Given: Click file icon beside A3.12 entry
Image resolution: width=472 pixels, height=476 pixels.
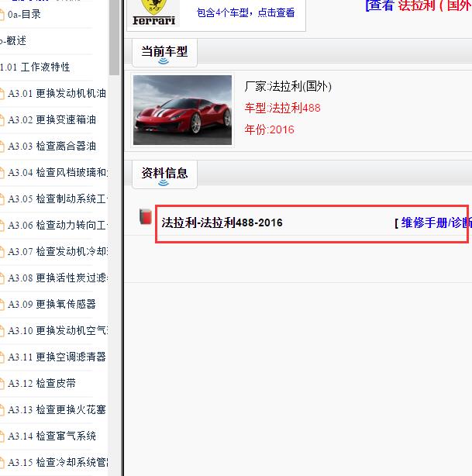Looking at the screenshot, I should [x=2, y=384].
